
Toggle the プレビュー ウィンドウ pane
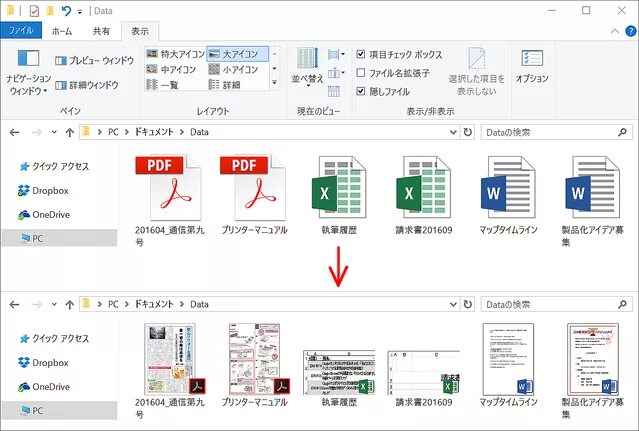(95, 61)
